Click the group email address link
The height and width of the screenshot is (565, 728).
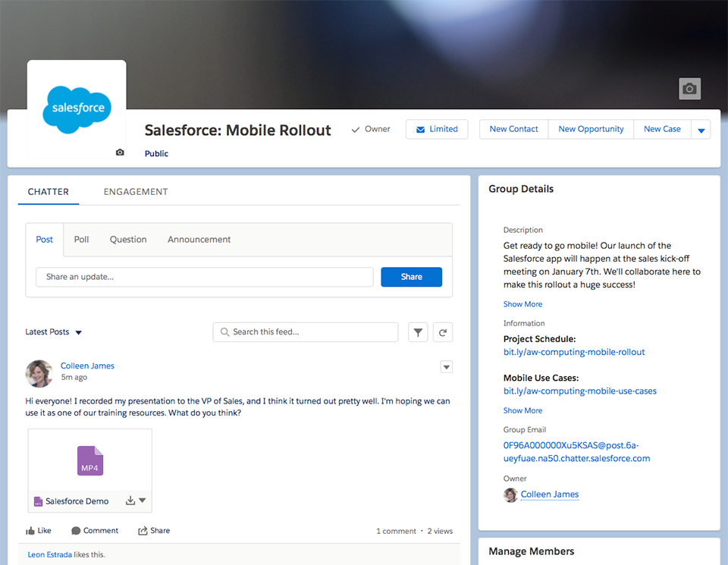(x=576, y=452)
